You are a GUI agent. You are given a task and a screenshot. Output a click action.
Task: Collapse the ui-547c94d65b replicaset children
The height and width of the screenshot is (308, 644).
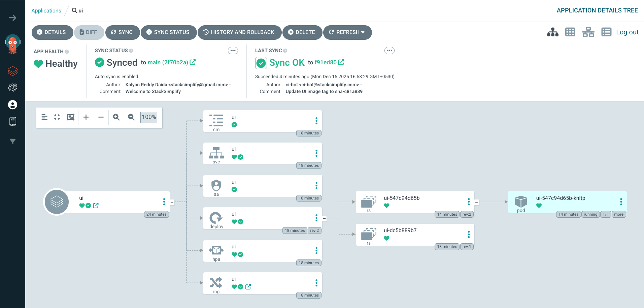click(477, 202)
